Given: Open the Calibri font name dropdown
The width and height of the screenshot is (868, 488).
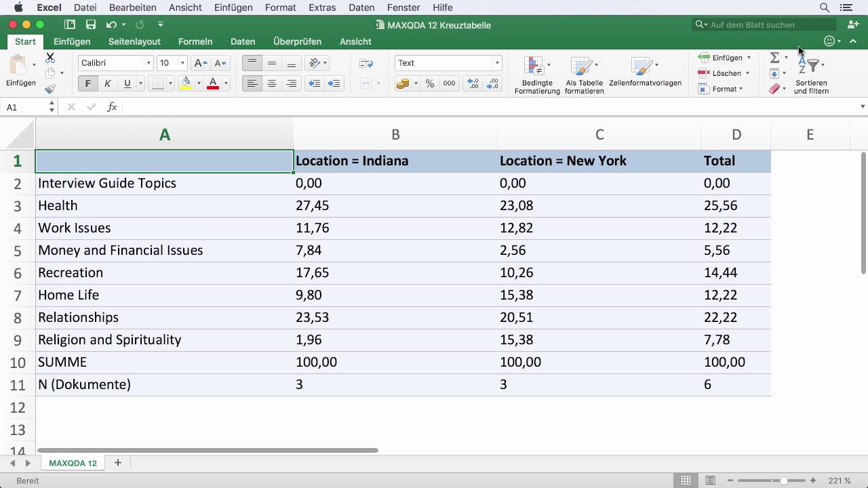Looking at the screenshot, I should click(149, 63).
